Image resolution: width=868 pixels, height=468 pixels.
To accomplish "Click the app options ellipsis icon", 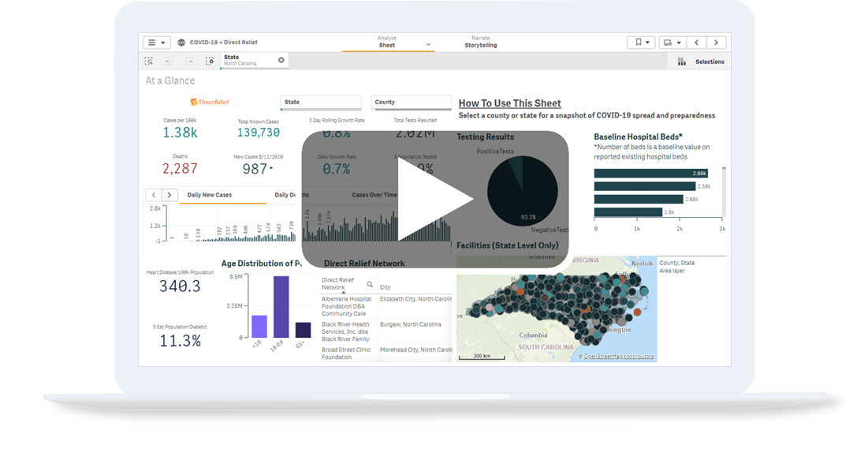I will 181,43.
